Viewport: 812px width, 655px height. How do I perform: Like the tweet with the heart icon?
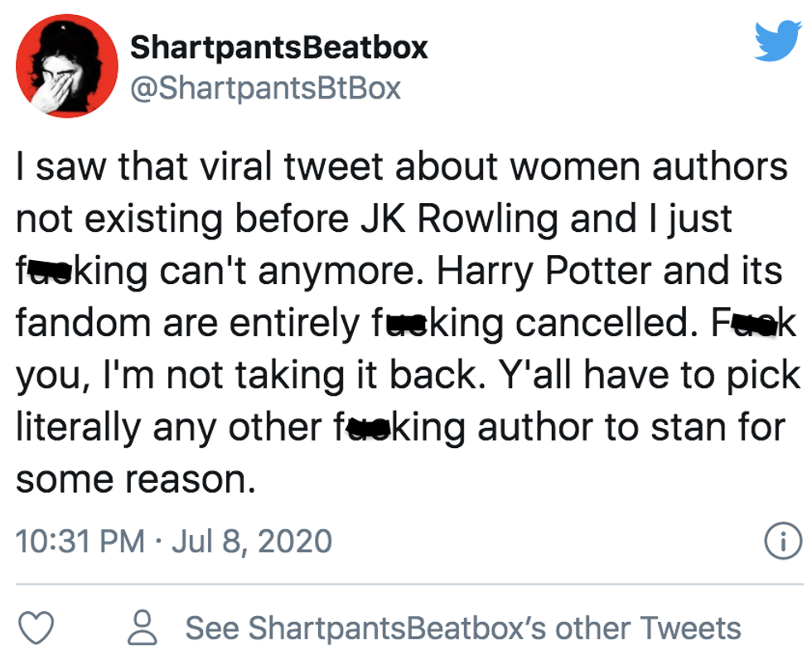point(36,629)
